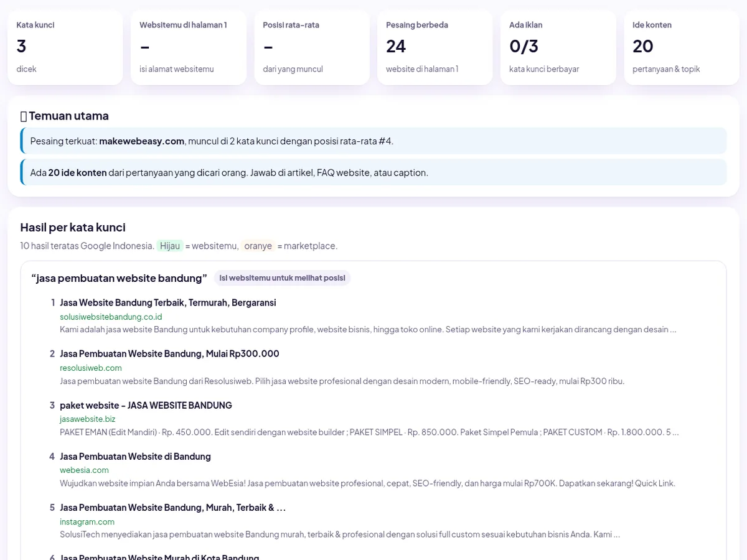Viewport: 747px width, 560px height.
Task: Select the "Websitemu di halaman 1" card label
Action: pos(183,25)
